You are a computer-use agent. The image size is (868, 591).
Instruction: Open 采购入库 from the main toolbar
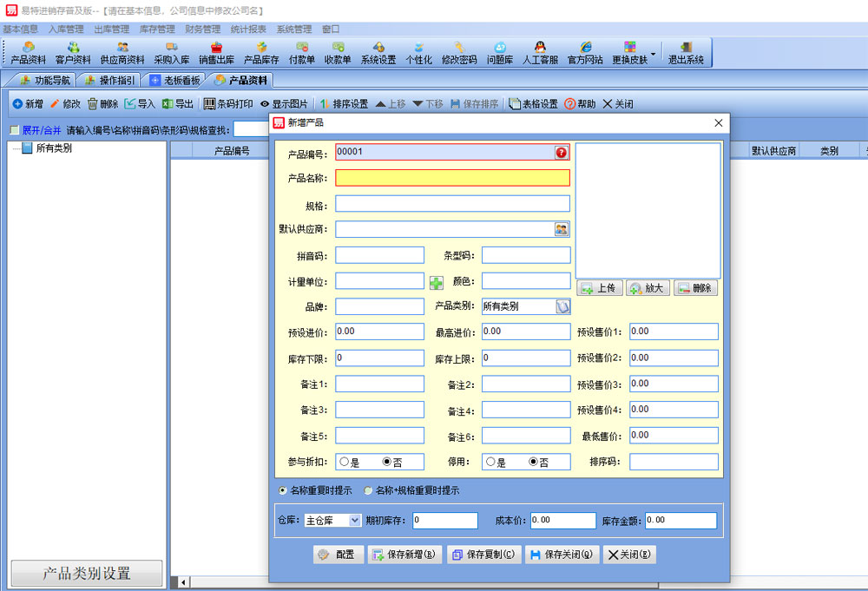click(171, 52)
